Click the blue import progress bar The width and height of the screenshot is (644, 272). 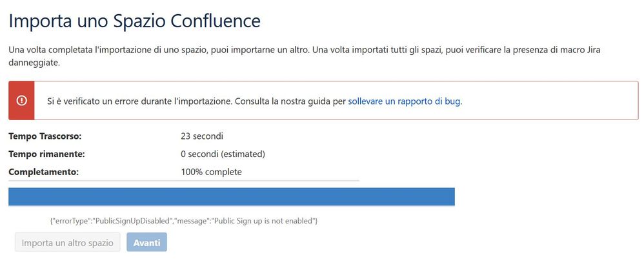pyautogui.click(x=232, y=196)
